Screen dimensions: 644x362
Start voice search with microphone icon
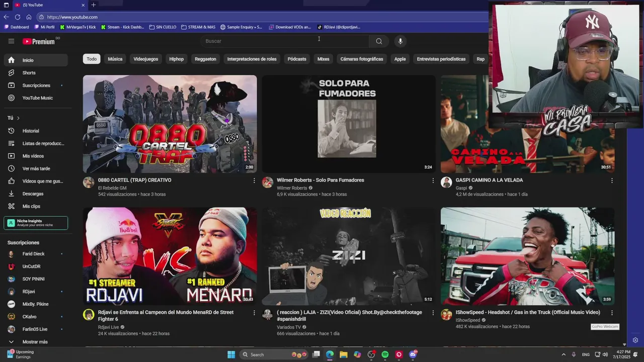tap(400, 41)
